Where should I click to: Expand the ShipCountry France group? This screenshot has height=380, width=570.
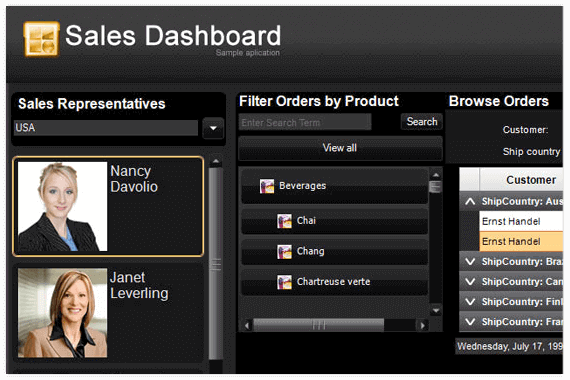pos(470,321)
